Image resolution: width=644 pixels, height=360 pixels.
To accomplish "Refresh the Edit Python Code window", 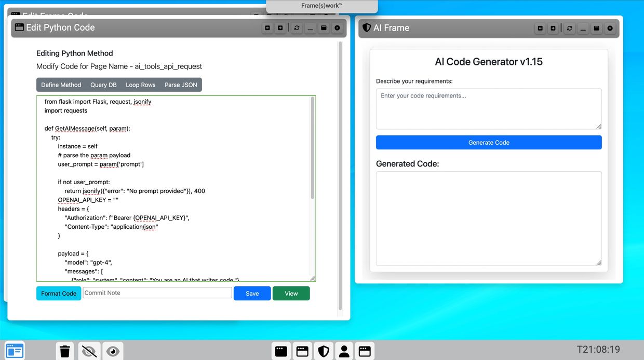I will pos(297,28).
